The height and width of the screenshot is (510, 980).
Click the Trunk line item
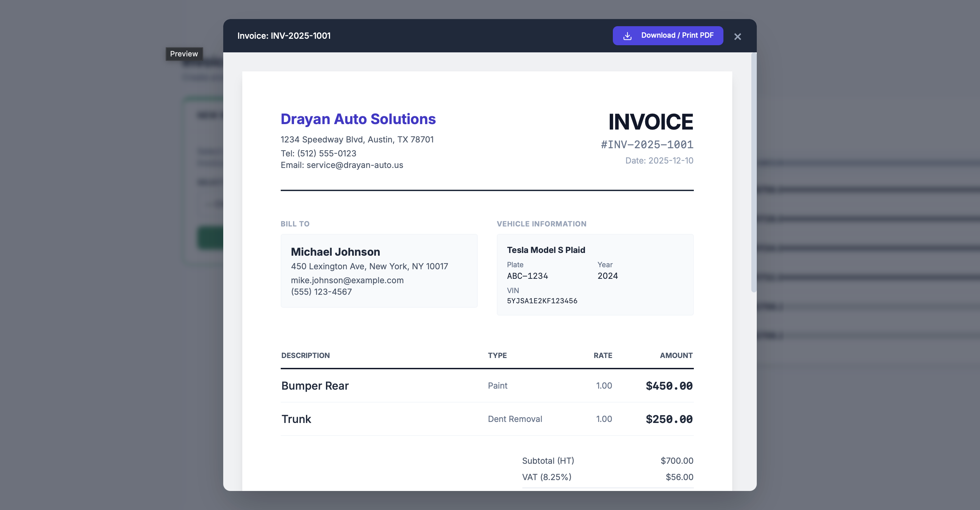point(296,419)
